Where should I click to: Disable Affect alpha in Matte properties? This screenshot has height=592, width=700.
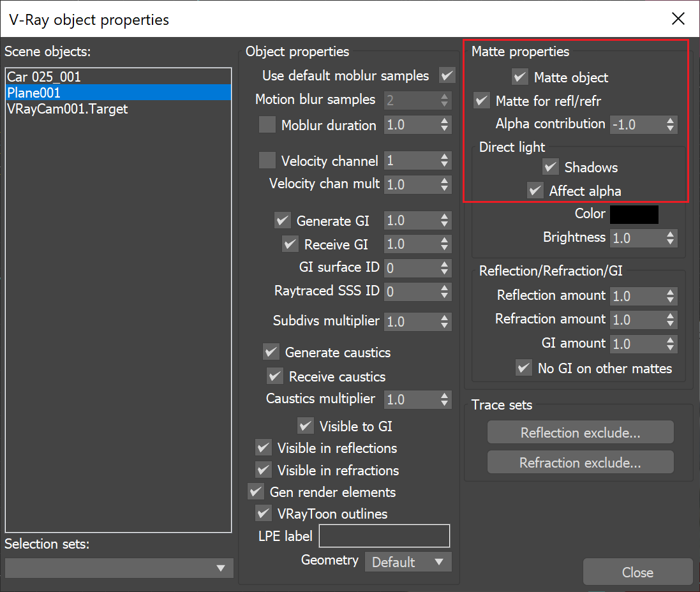[535, 190]
